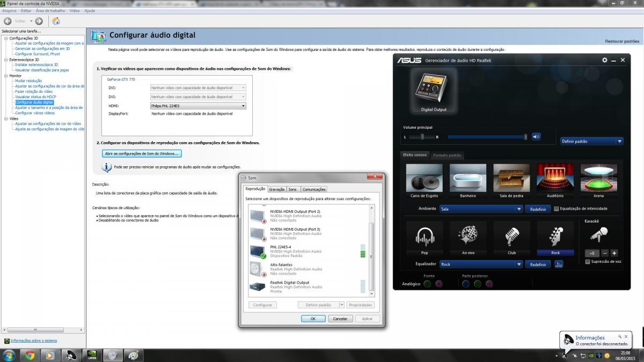Choose Auditório environment effect
This screenshot has width=644, height=362.
555,178
